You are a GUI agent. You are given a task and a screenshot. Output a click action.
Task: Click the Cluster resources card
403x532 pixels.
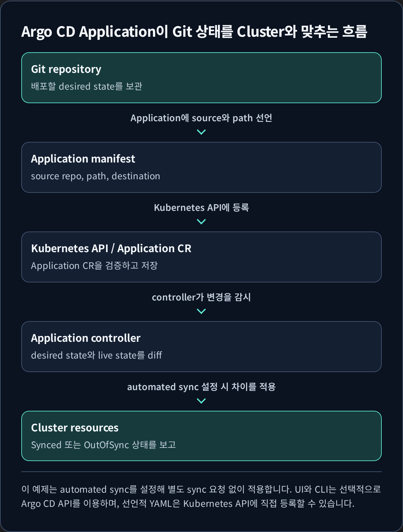[201, 436]
